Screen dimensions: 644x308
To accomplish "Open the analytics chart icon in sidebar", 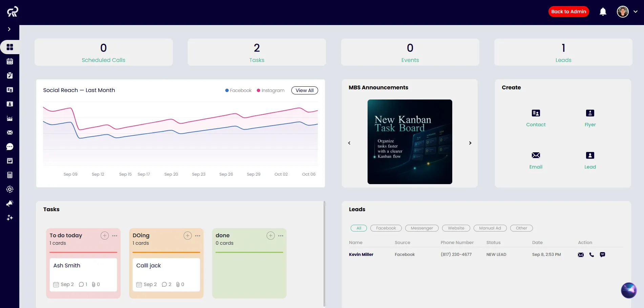I will [x=10, y=118].
